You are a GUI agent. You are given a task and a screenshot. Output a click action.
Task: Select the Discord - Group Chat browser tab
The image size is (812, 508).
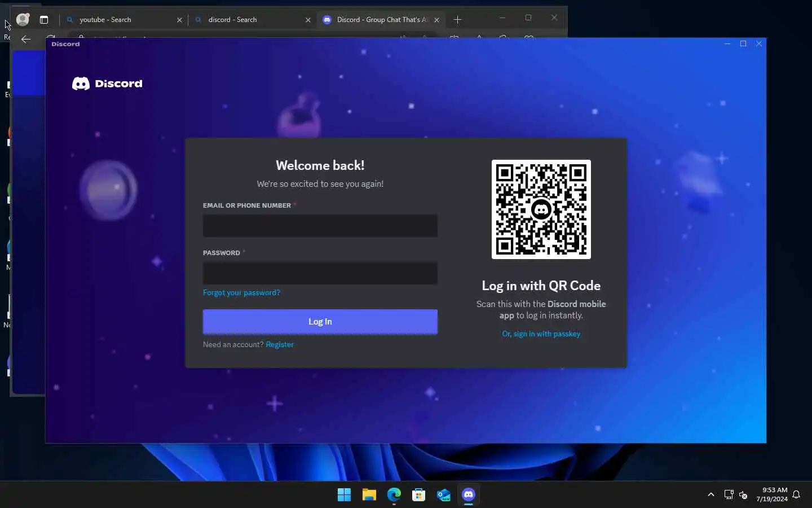point(381,20)
